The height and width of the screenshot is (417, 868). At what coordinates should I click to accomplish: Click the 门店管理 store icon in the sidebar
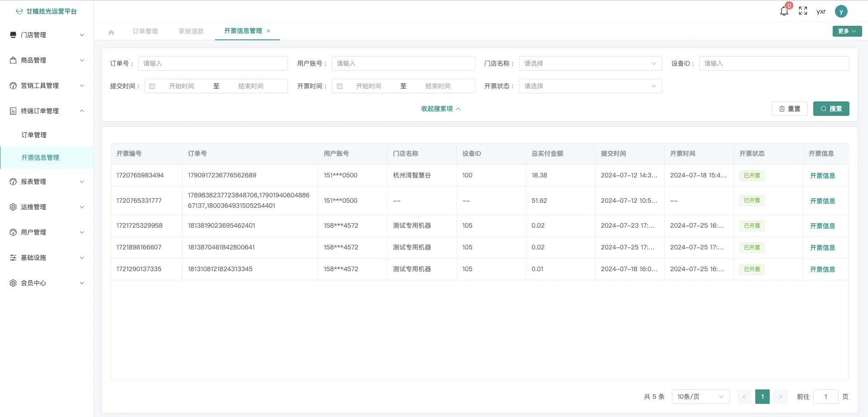[x=13, y=35]
